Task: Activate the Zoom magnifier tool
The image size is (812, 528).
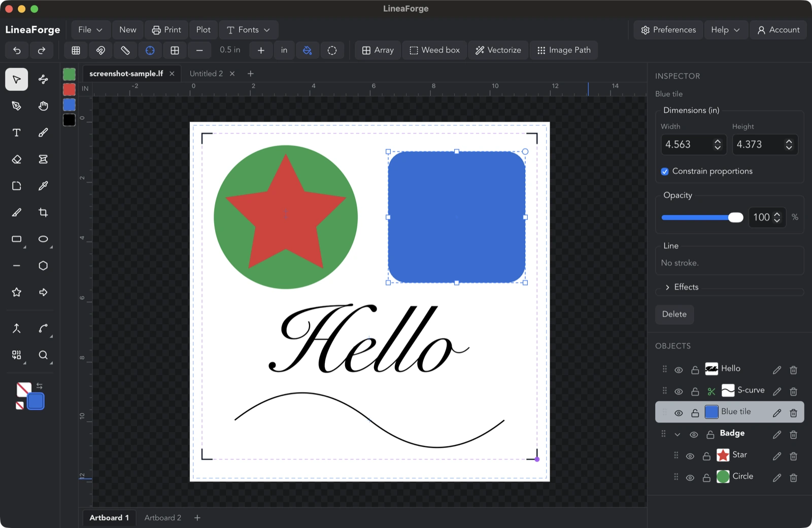Action: click(x=43, y=355)
